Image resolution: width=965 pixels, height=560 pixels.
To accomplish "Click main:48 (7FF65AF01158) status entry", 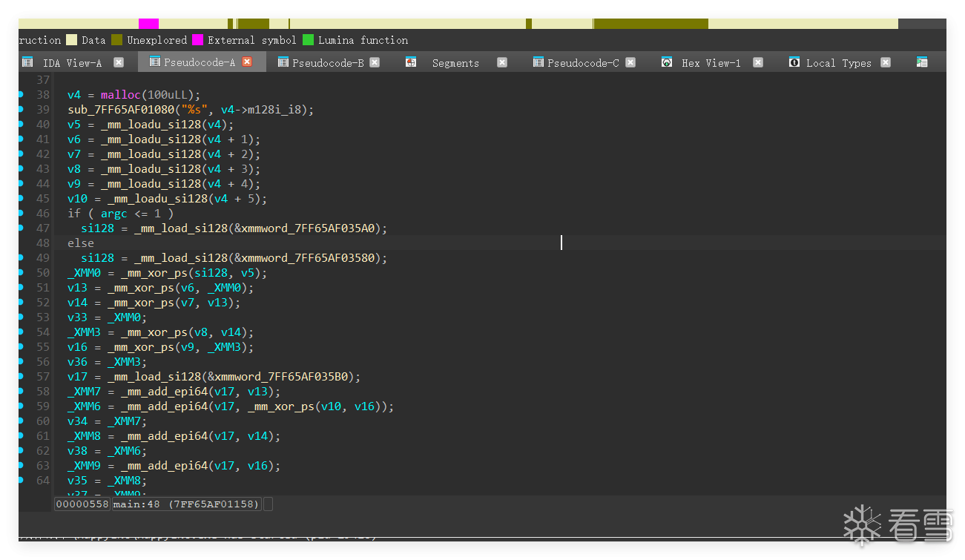I will point(187,504).
